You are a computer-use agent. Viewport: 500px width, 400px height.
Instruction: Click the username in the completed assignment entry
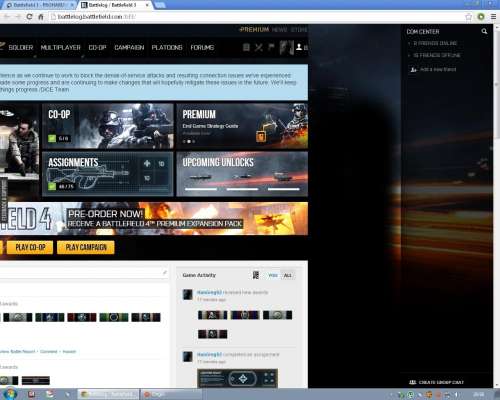click(209, 354)
